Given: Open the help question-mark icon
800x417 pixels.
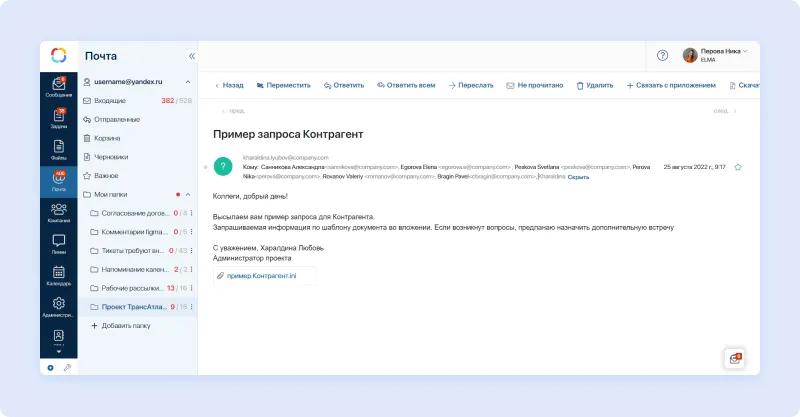Looking at the screenshot, I should tap(662, 55).
